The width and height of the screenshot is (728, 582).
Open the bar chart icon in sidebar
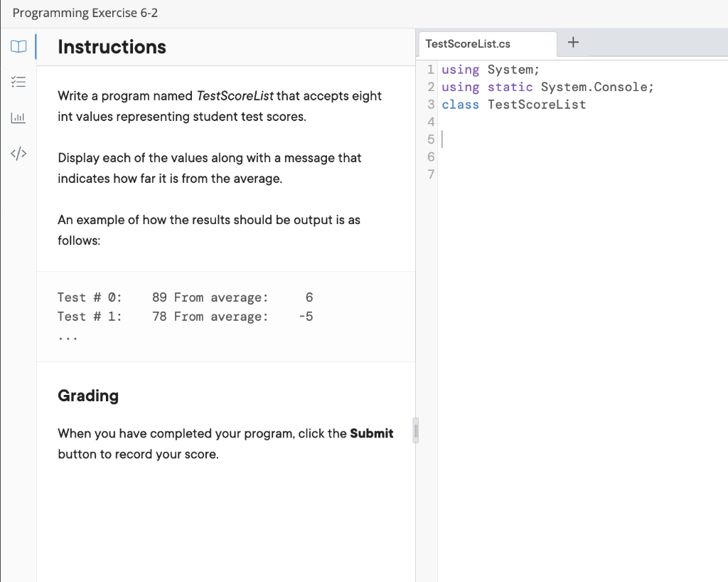click(x=18, y=117)
